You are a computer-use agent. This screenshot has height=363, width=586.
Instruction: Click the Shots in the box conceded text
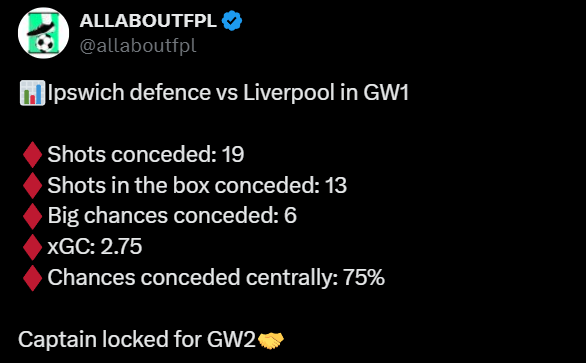[x=197, y=185]
